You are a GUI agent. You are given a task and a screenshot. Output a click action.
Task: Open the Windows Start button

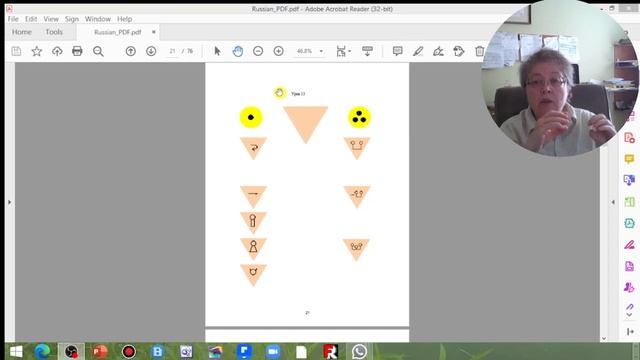[x=16, y=351]
